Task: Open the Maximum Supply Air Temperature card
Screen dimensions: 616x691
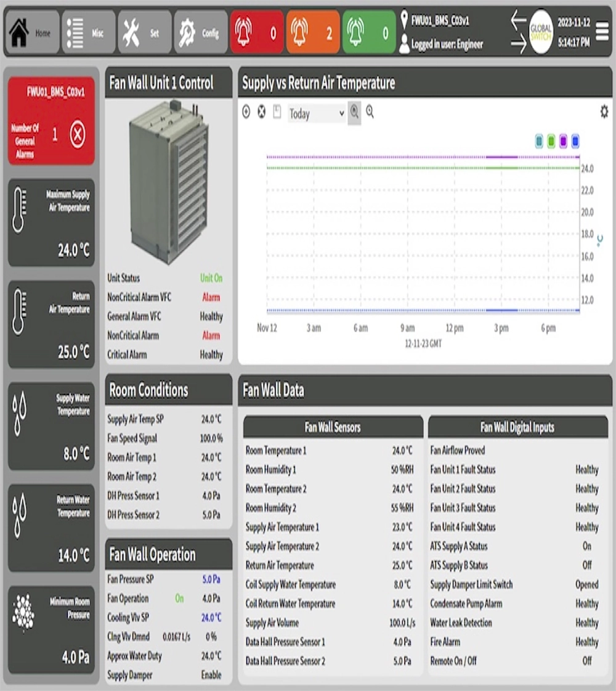Action: point(52,223)
